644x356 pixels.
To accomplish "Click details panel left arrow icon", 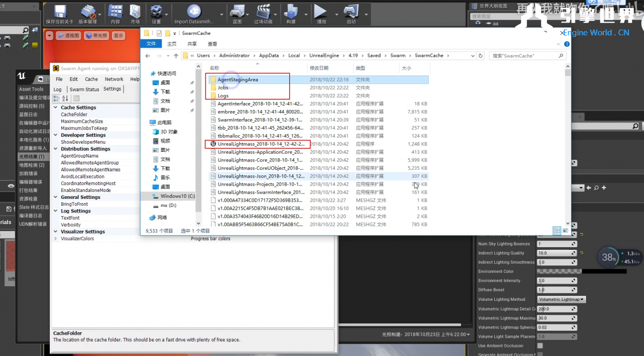I will 589,188.
